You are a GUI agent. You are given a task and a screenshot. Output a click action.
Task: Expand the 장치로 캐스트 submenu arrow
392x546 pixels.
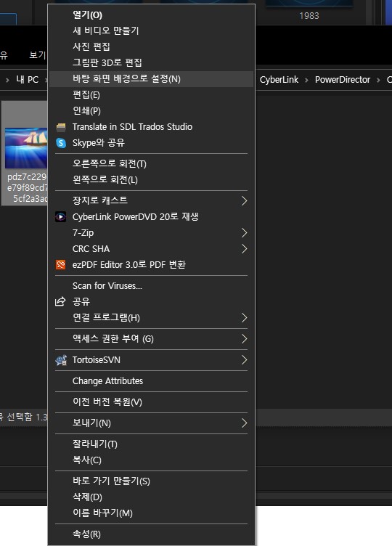coord(245,201)
